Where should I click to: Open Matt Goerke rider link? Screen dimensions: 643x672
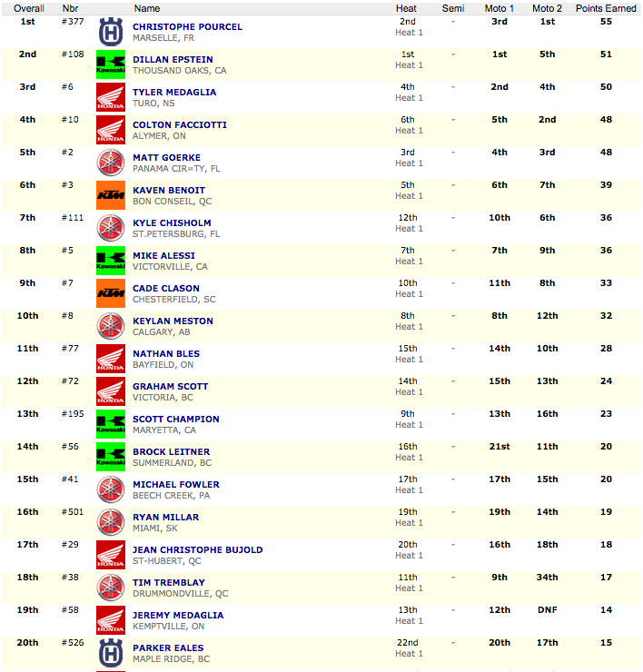point(166,158)
